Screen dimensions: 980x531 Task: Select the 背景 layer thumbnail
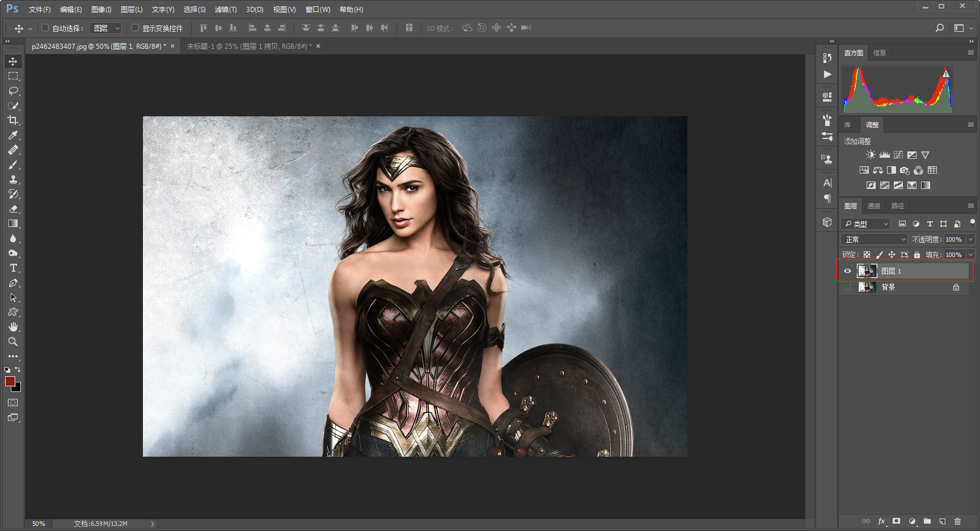point(867,287)
